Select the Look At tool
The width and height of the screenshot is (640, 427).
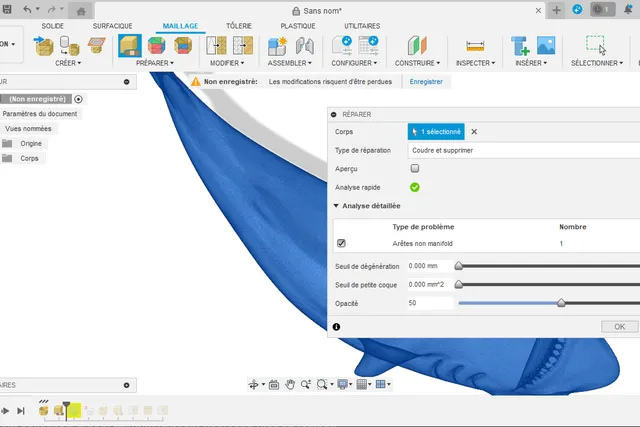pyautogui.click(x=274, y=384)
